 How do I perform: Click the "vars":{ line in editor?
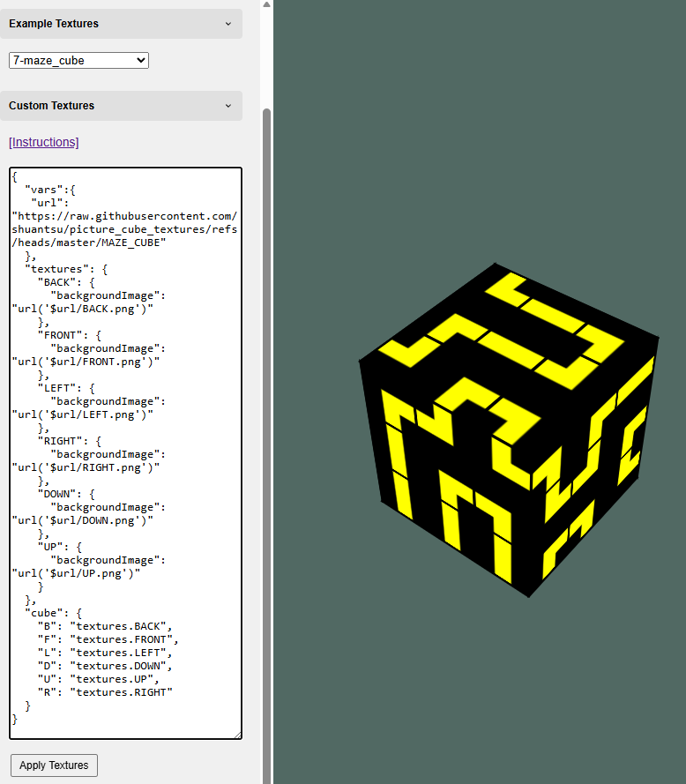(50, 190)
